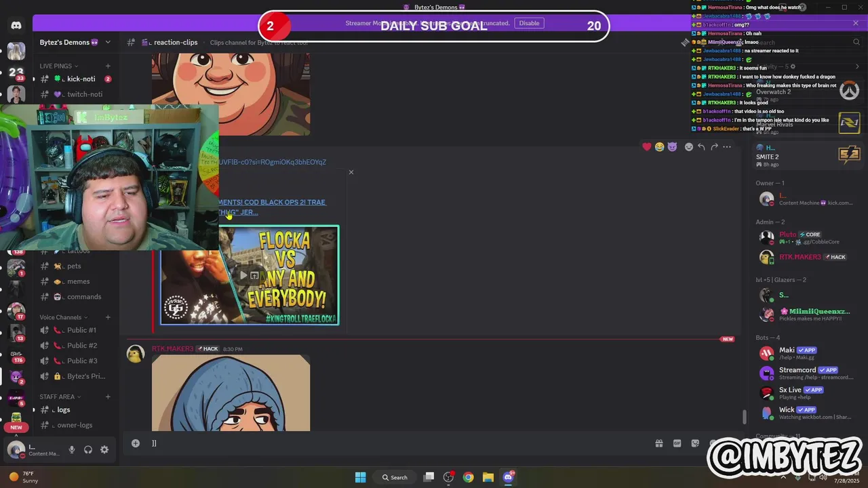Open Sx Live bot in member list
Image resolution: width=868 pixels, height=488 pixels.
pyautogui.click(x=804, y=392)
